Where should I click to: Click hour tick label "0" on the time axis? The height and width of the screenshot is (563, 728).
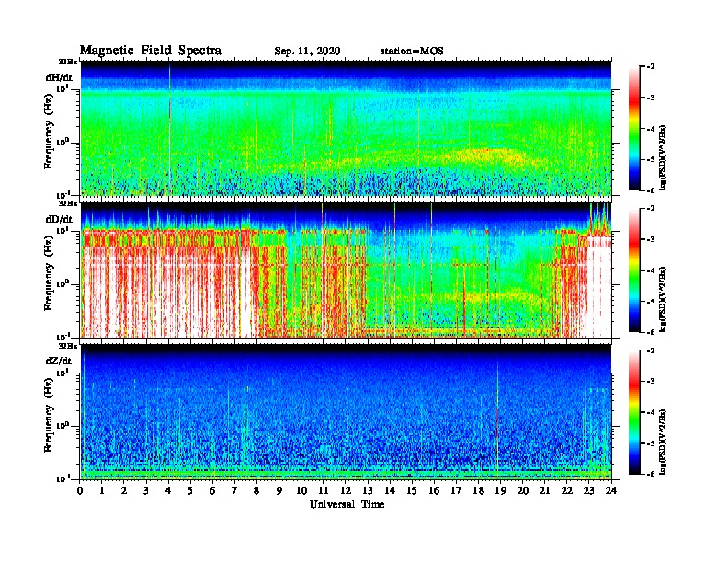[x=81, y=491]
